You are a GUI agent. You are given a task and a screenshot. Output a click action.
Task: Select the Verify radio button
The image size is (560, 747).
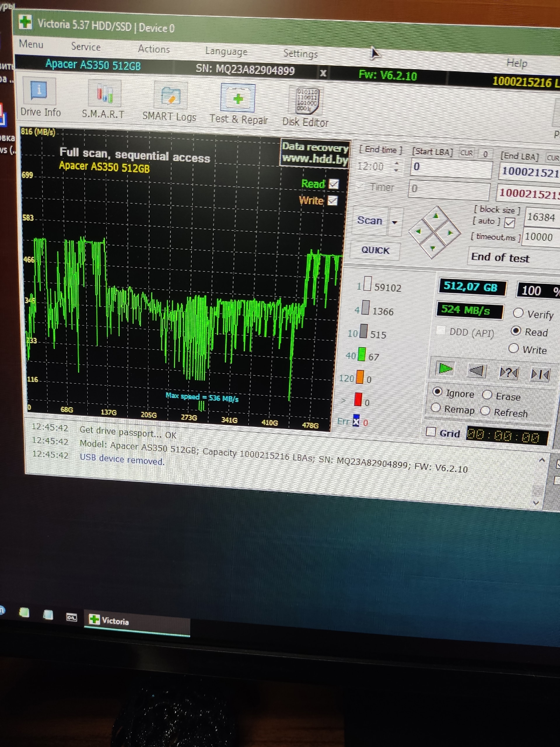[x=518, y=313]
